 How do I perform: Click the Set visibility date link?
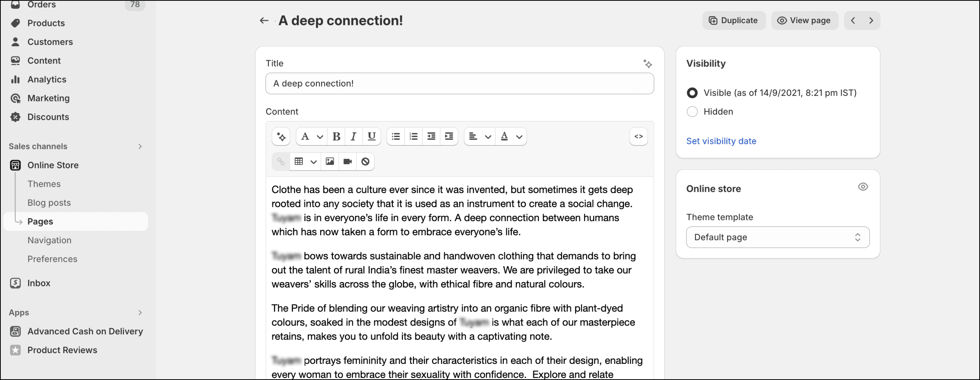point(721,141)
